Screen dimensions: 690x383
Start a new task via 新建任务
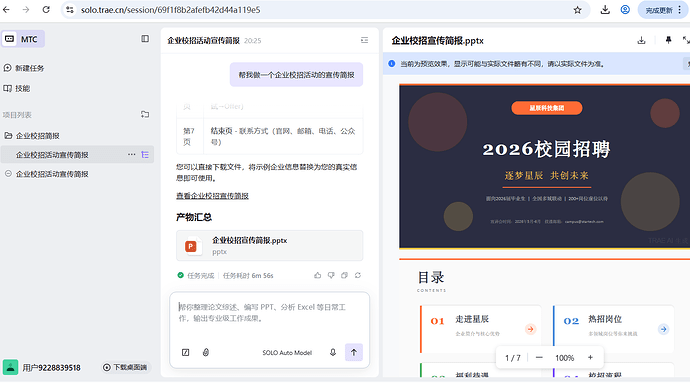coord(24,68)
